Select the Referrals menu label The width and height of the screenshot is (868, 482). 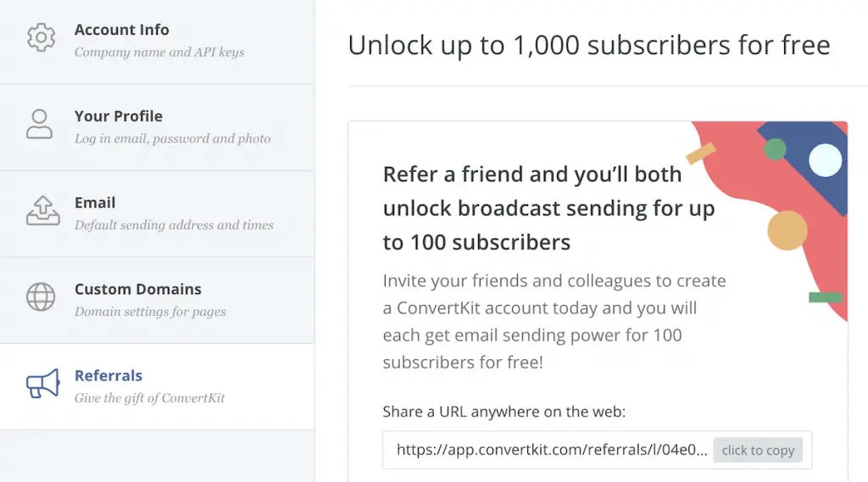[x=108, y=375]
